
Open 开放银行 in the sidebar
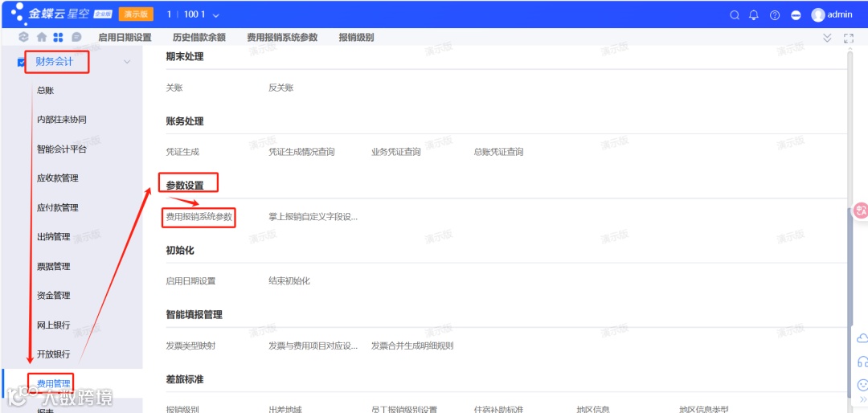tap(53, 354)
